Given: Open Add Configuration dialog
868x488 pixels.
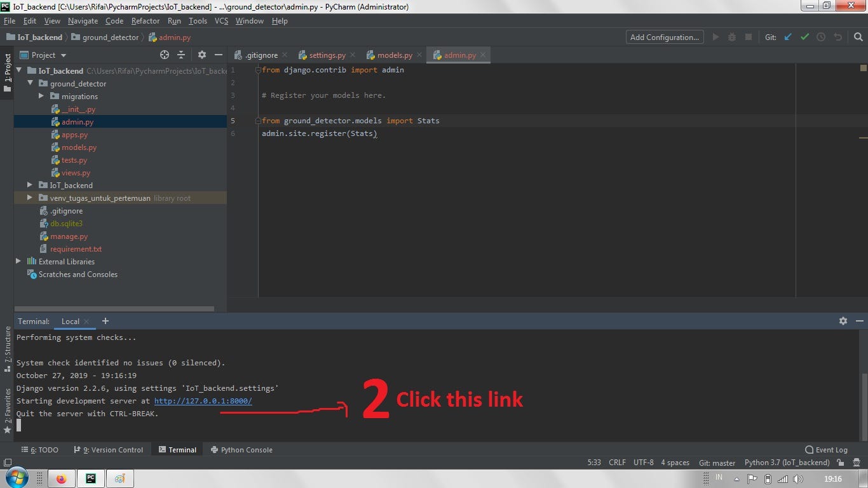Looking at the screenshot, I should (x=664, y=37).
